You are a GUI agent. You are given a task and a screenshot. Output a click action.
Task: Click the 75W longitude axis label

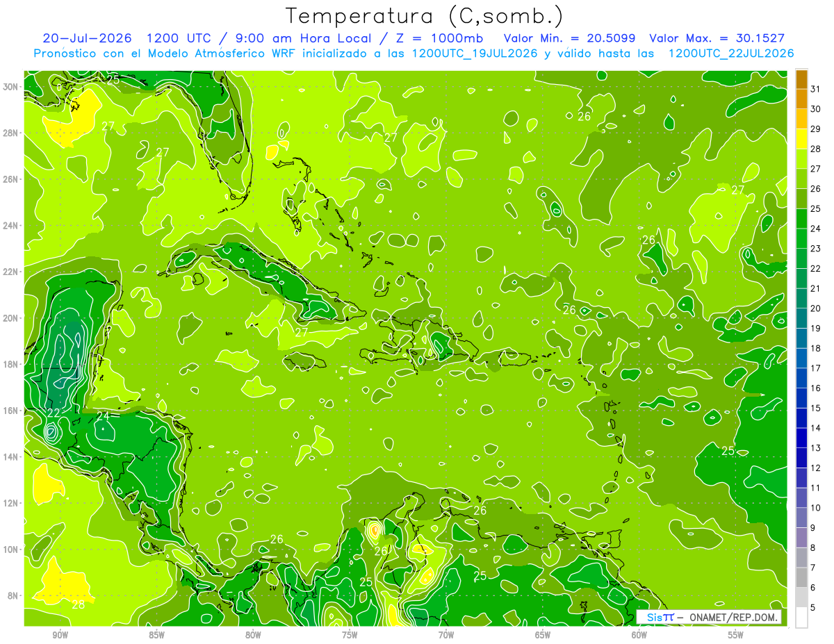pyautogui.click(x=350, y=635)
